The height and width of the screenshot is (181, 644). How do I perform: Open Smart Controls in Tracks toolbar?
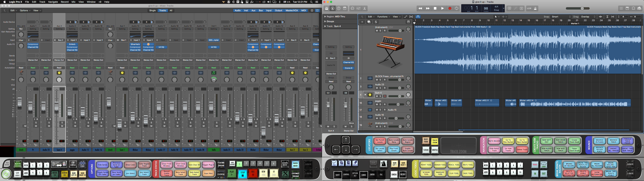tap(353, 9)
